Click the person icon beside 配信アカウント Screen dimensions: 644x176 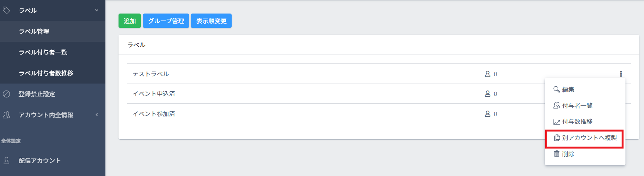coord(6,161)
